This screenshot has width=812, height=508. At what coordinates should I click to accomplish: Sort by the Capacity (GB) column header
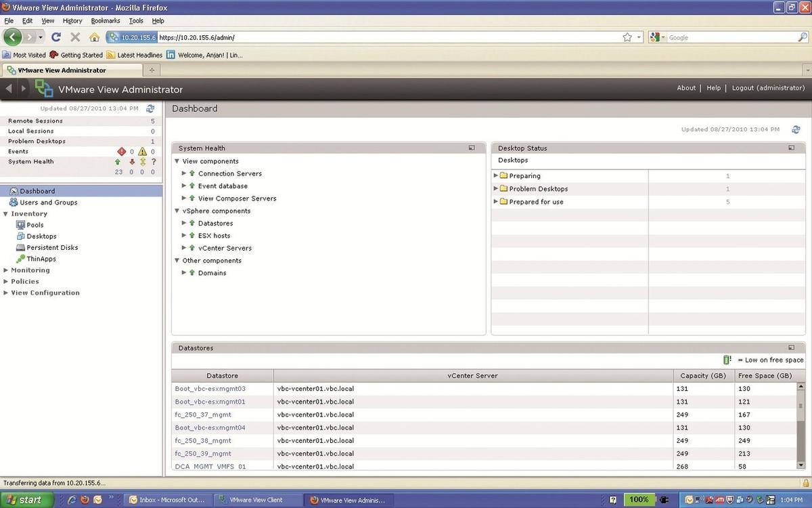coord(704,376)
